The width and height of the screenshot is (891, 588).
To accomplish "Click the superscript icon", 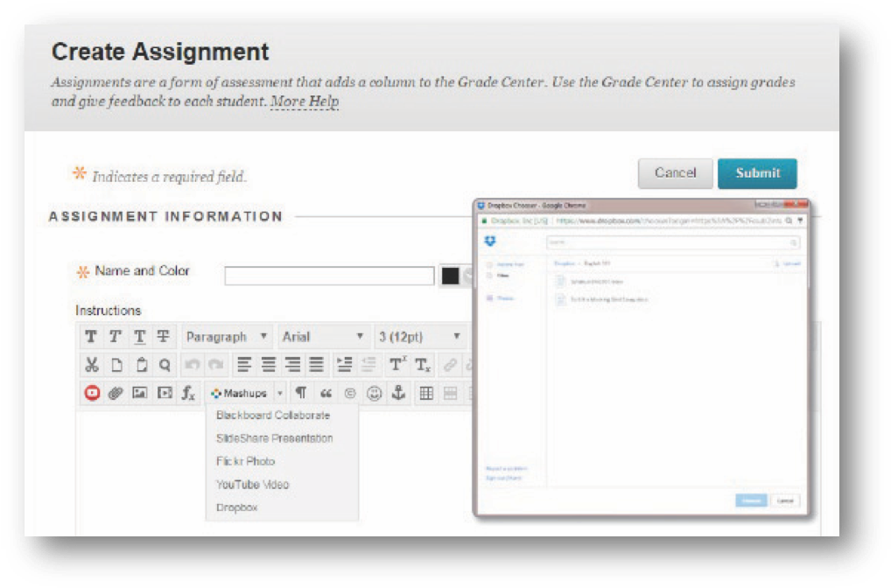I will [x=397, y=365].
